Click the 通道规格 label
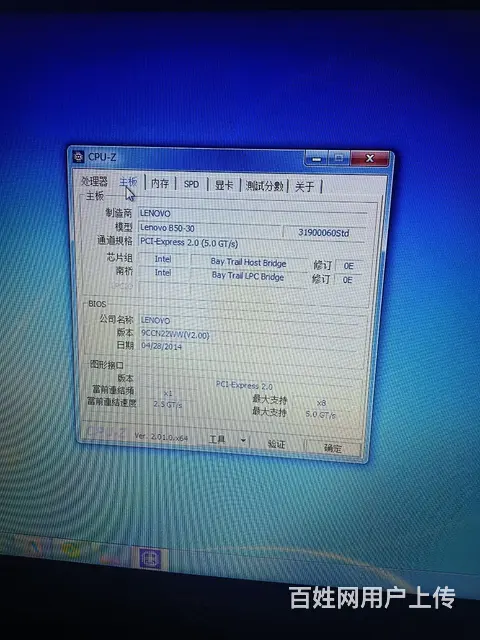Screen dimensions: 480x640 click(x=115, y=240)
